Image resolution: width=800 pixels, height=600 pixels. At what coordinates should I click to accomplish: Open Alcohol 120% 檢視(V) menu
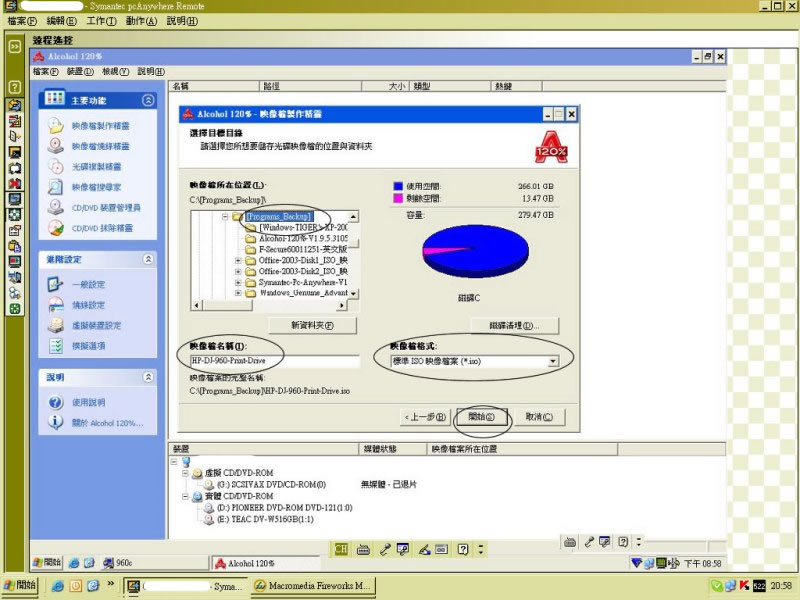115,71
